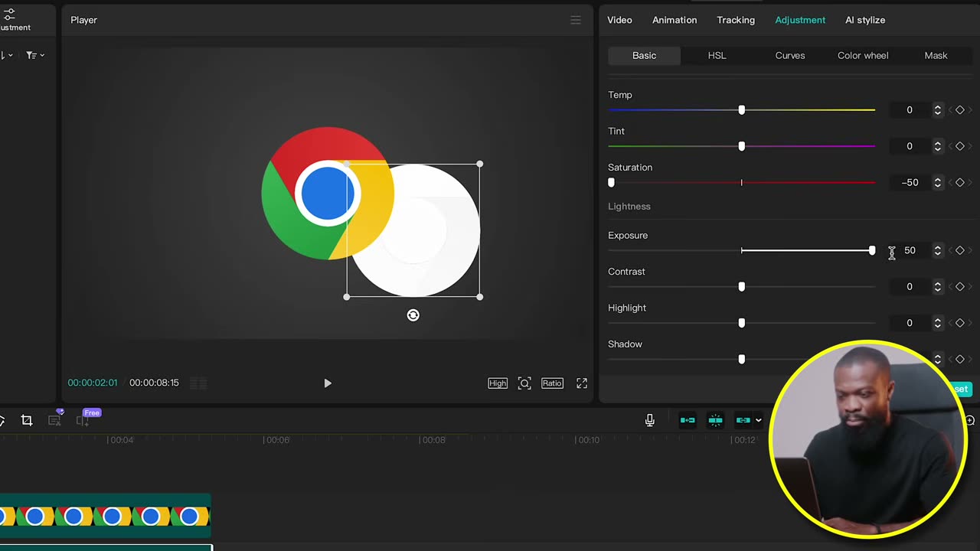Open the dropdown arrow next to linkage icon
This screenshot has width=980, height=551.
pos(759,420)
